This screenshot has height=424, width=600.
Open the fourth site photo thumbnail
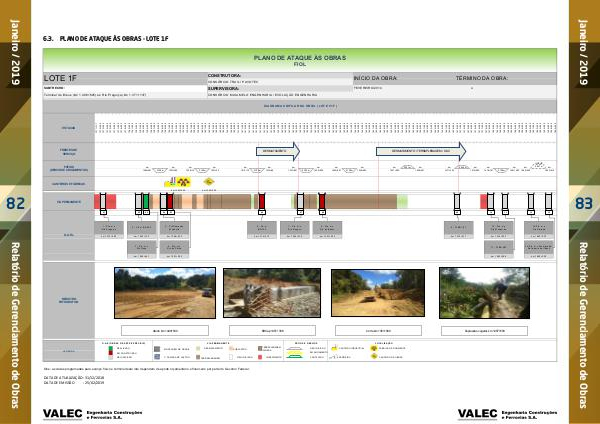click(484, 293)
